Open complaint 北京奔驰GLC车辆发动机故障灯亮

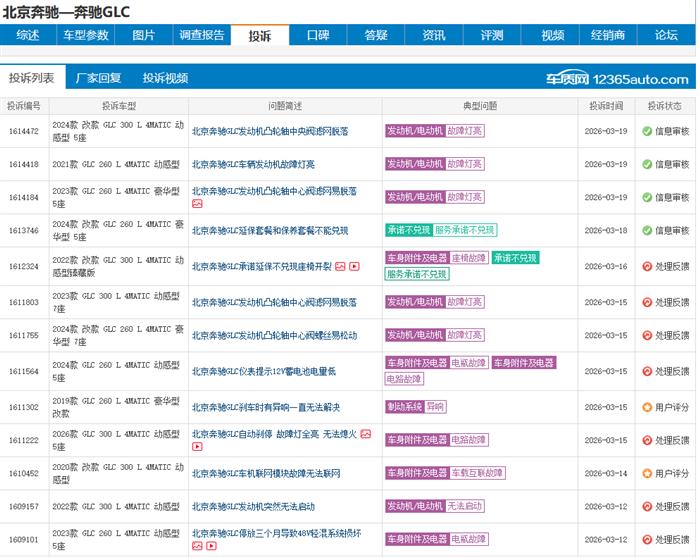(253, 164)
